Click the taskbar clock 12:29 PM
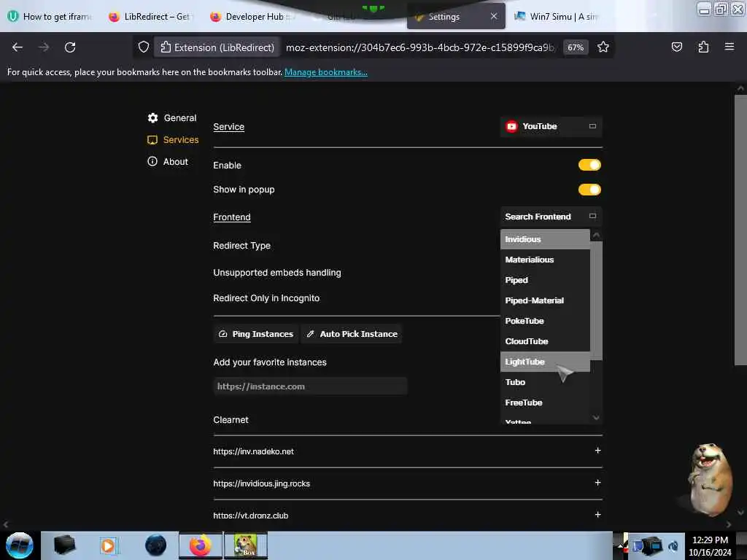Screen dimensions: 747x560 710,540
